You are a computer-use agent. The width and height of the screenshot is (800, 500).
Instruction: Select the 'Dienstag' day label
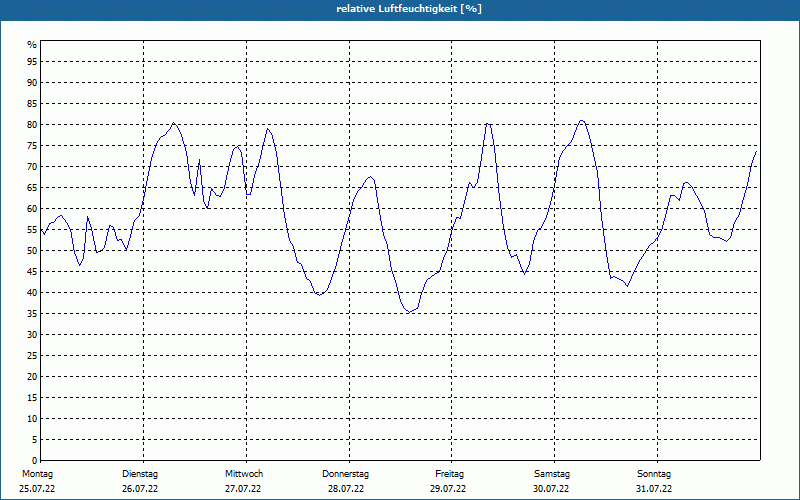pyautogui.click(x=140, y=474)
